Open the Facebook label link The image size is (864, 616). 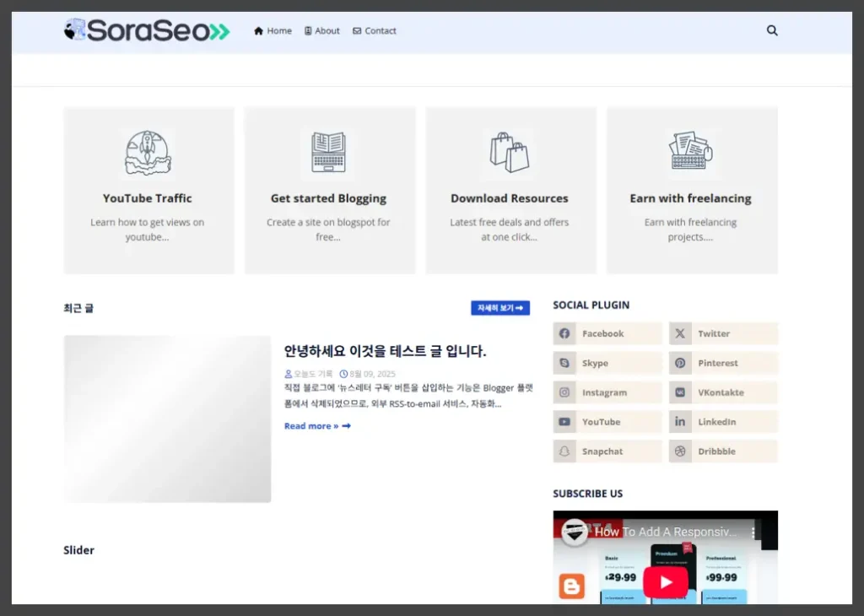(602, 333)
